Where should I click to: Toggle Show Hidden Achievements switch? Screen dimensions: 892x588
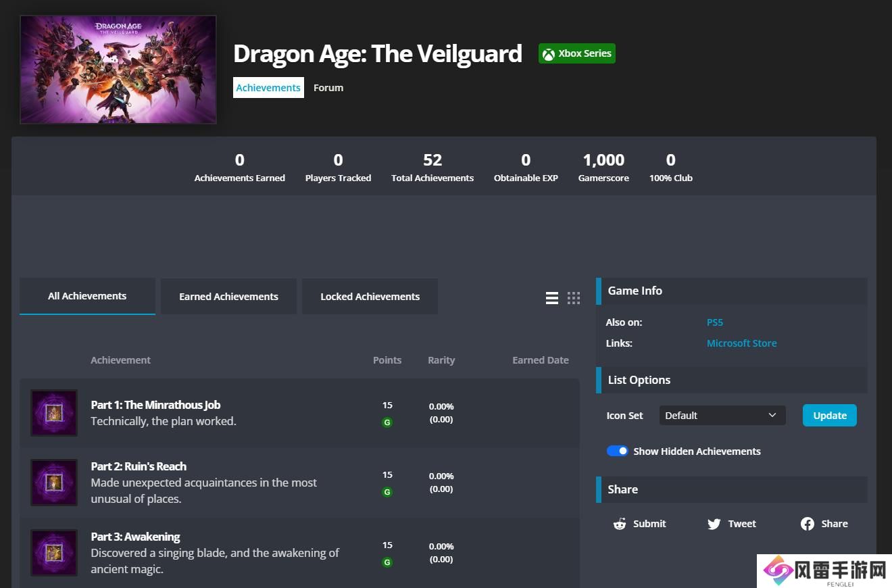[x=617, y=451]
